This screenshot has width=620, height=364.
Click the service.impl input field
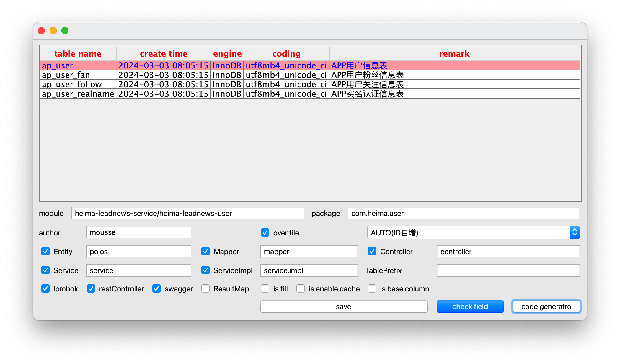[309, 270]
